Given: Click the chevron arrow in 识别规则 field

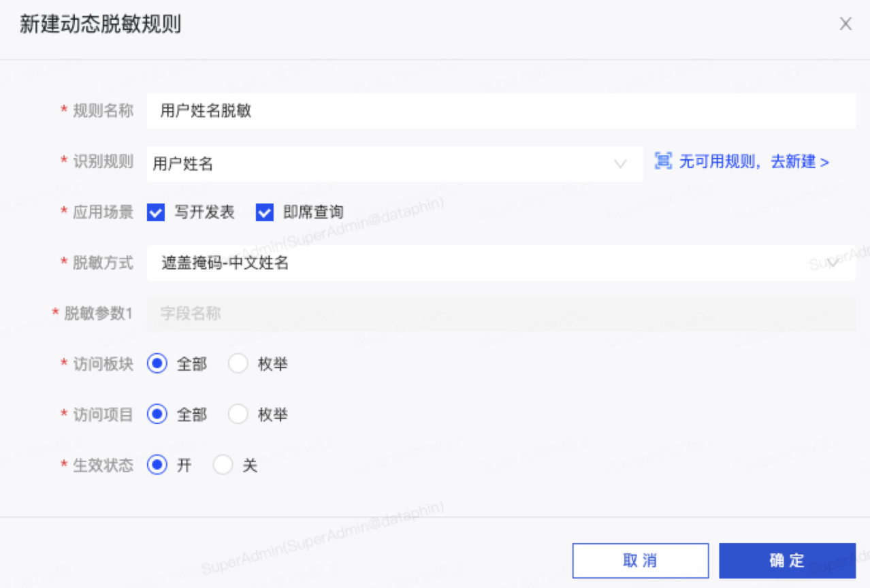Looking at the screenshot, I should coord(620,164).
